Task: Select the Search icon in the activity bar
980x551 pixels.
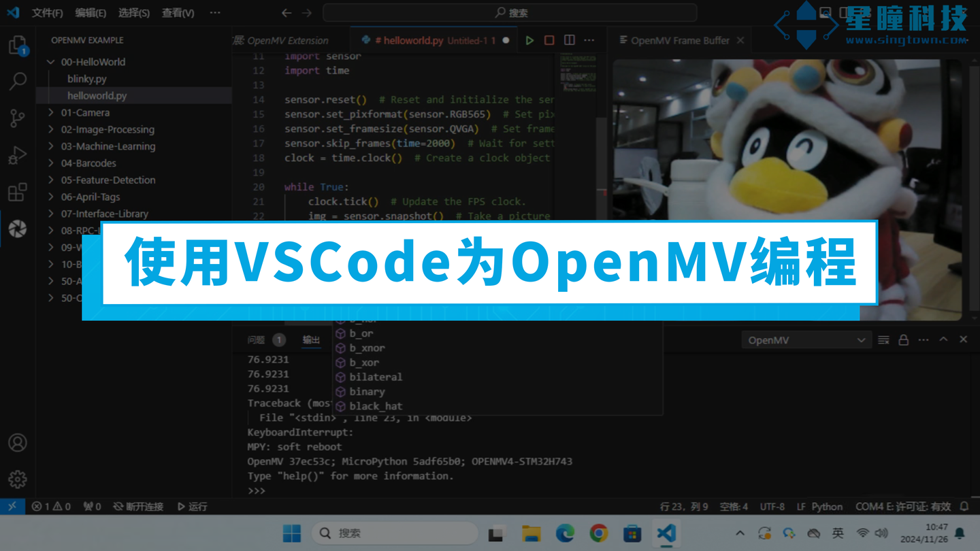Action: pyautogui.click(x=17, y=82)
